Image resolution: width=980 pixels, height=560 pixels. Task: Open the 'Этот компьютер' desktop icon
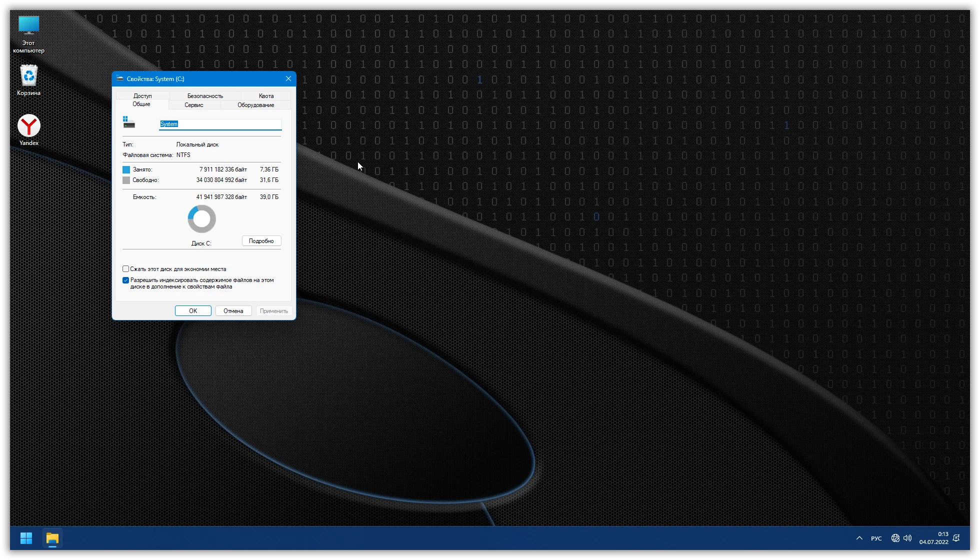coord(28,33)
